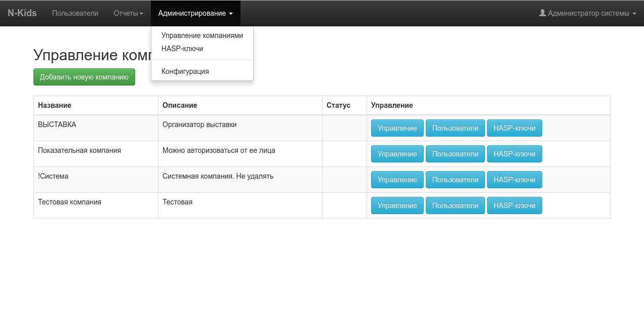Open Пользователи for !Система row
Screen dimensions: 644x331
455,180
